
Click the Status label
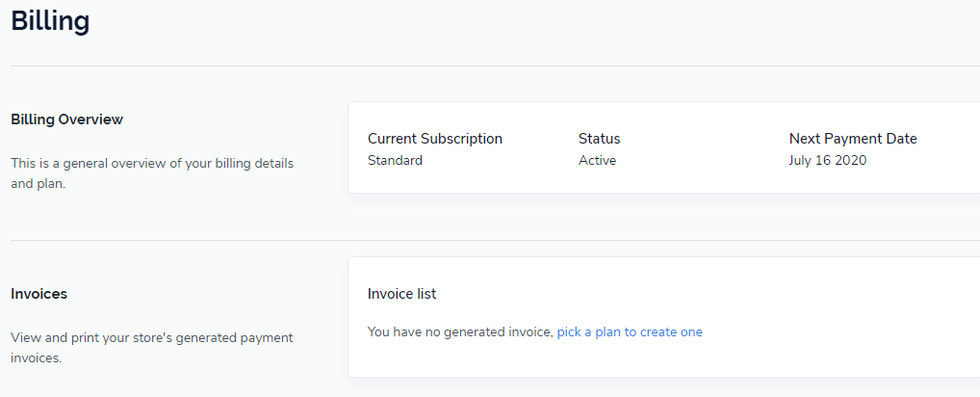pos(599,139)
